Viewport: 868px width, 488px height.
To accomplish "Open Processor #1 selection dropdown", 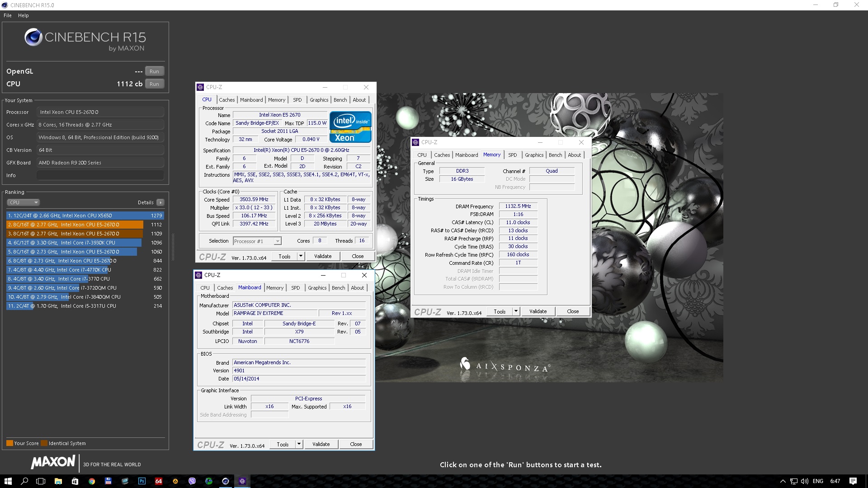I will click(257, 241).
